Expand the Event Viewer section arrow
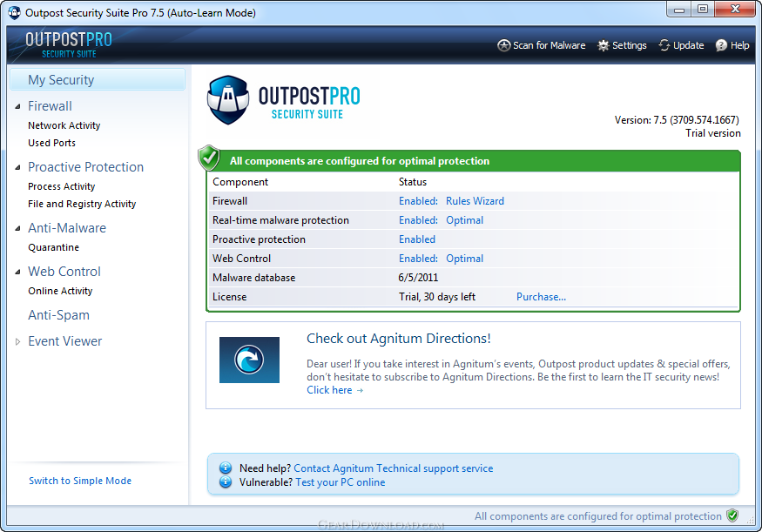 (x=18, y=341)
